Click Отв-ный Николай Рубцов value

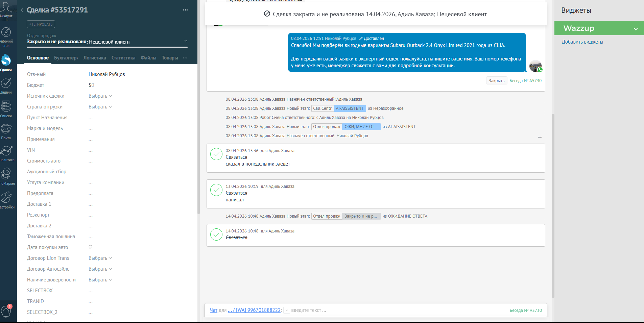coord(107,74)
